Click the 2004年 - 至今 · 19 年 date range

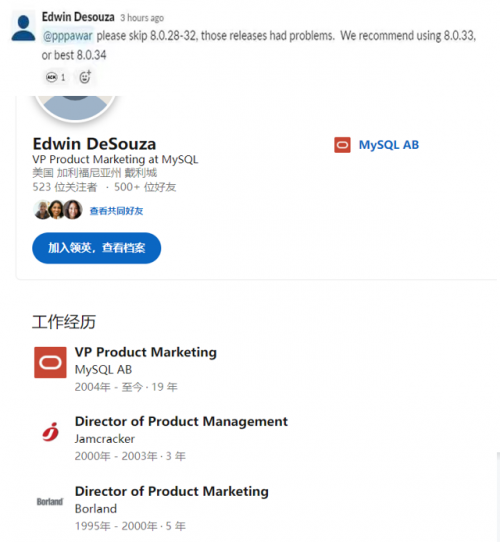coord(126,387)
